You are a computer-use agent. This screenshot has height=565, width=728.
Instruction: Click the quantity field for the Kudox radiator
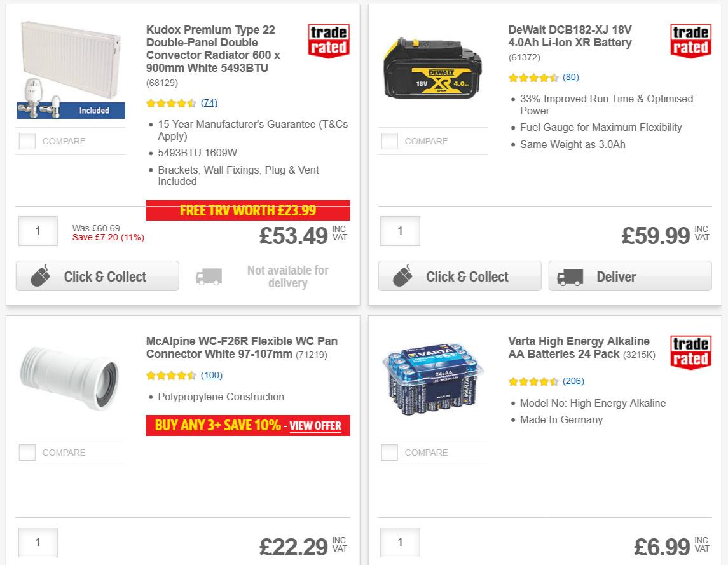(38, 231)
